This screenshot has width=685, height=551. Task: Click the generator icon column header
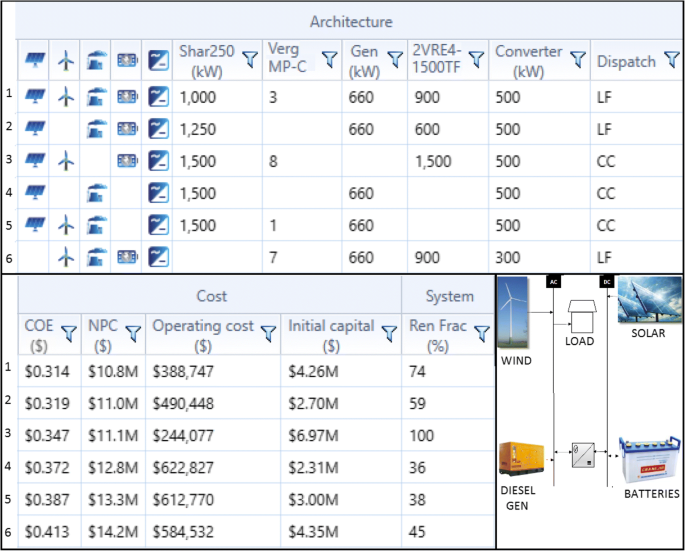96,62
